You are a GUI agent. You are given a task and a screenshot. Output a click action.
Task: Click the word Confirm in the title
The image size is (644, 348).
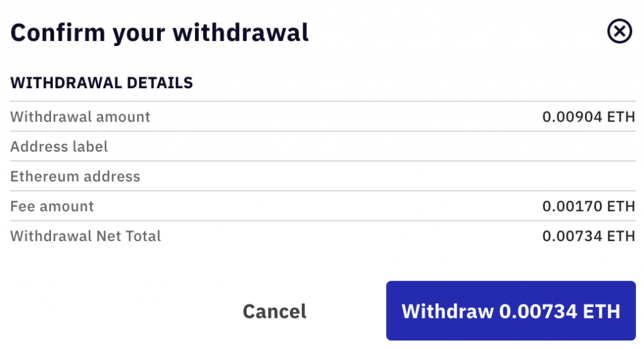[x=58, y=33]
